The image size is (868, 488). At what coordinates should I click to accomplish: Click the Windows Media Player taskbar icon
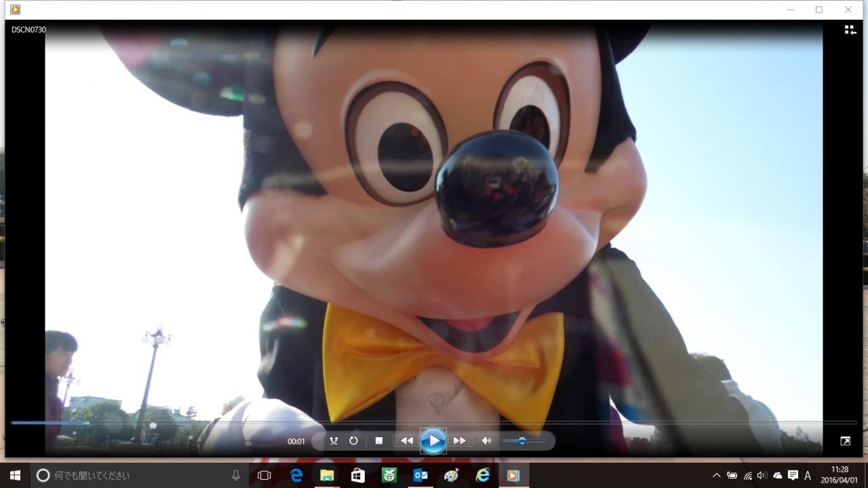pos(514,476)
